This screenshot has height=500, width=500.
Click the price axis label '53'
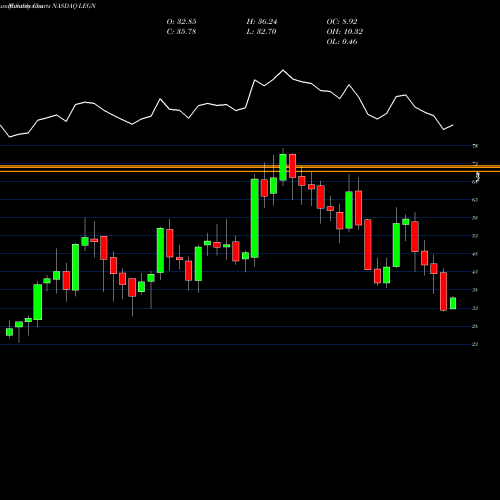pyautogui.click(x=475, y=236)
